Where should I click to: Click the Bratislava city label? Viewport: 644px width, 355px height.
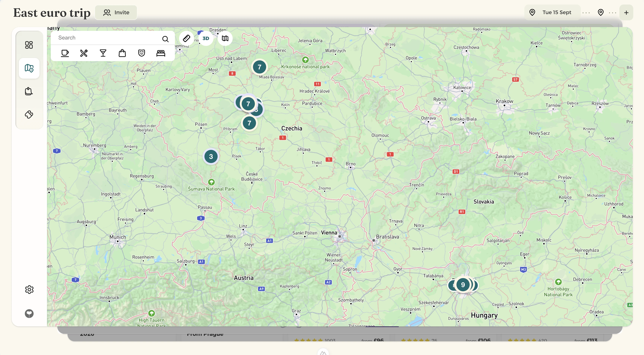click(x=387, y=237)
